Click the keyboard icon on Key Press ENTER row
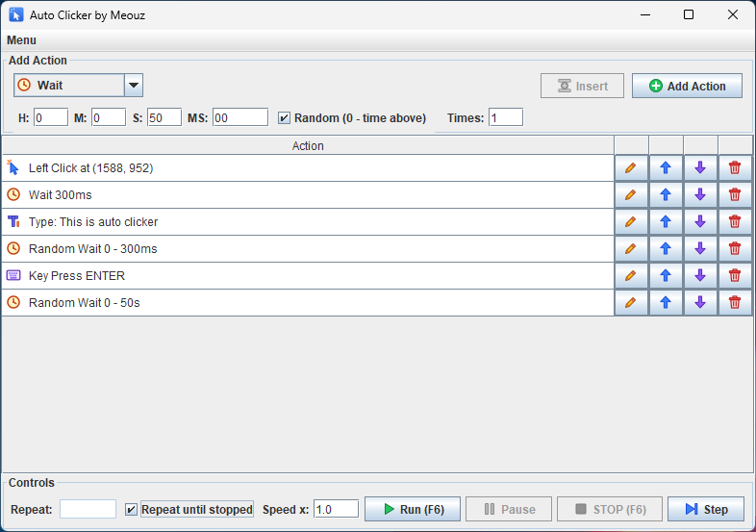 click(x=13, y=275)
